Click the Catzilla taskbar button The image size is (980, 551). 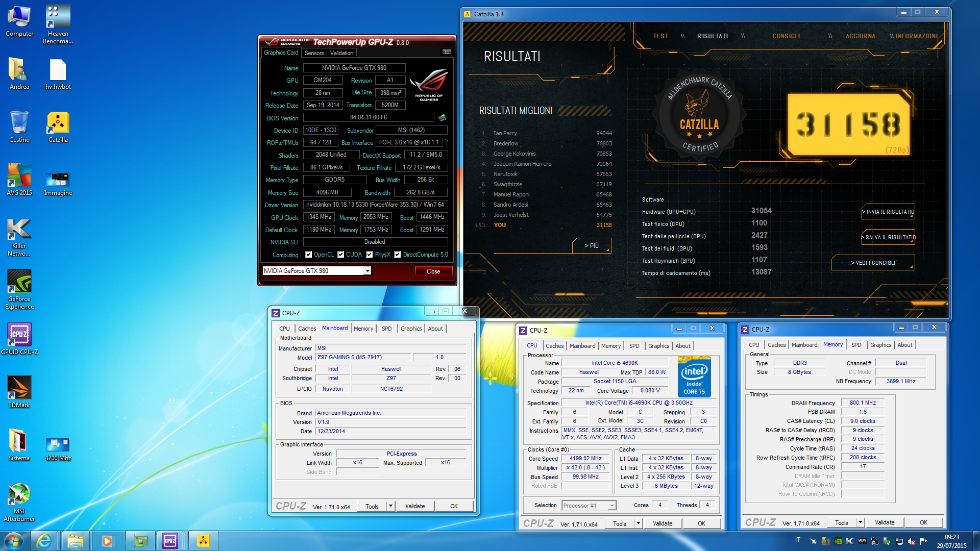click(203, 541)
